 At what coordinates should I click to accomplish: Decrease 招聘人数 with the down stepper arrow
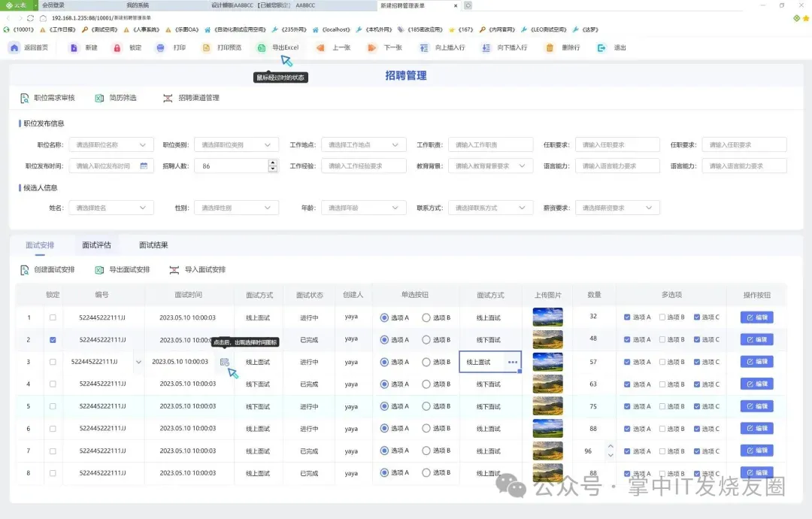(273, 169)
